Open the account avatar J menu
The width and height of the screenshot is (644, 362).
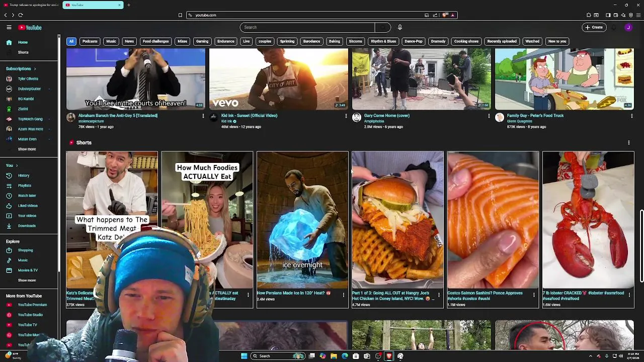coord(628,27)
